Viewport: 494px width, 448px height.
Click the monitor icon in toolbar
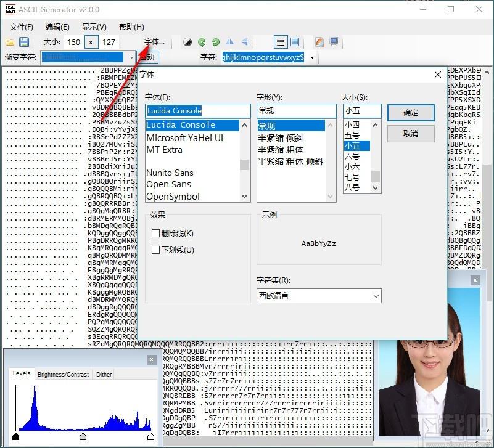click(334, 42)
